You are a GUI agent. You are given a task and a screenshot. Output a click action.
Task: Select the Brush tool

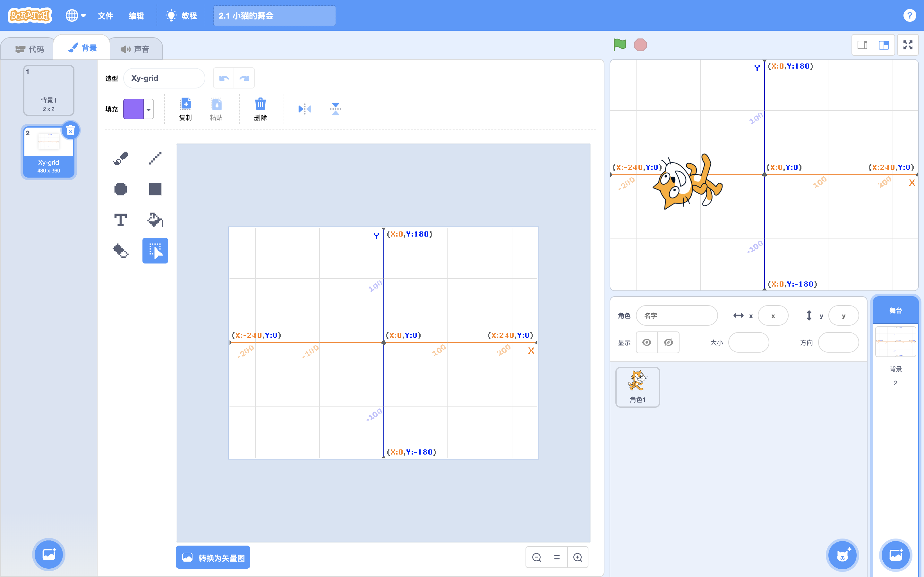tap(121, 158)
